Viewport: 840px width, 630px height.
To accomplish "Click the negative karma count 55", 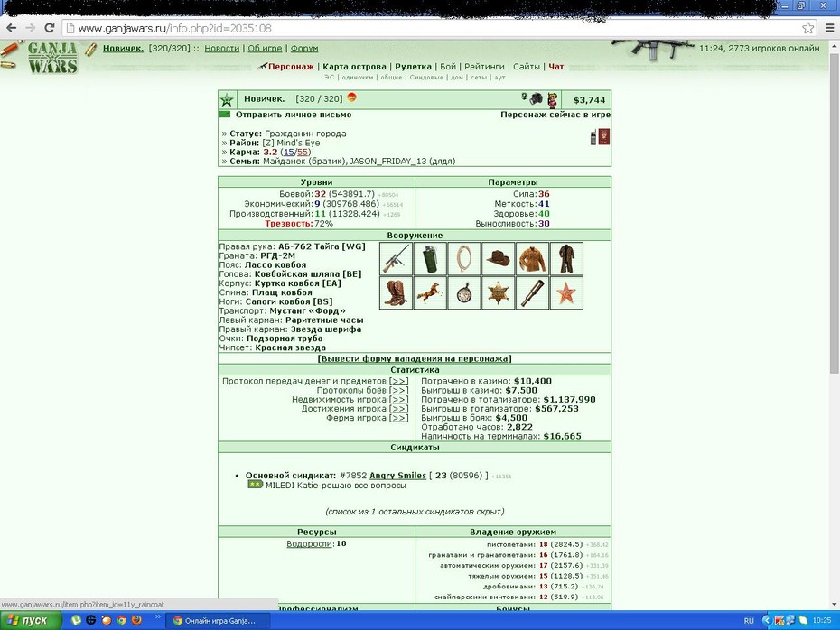I will pos(303,152).
